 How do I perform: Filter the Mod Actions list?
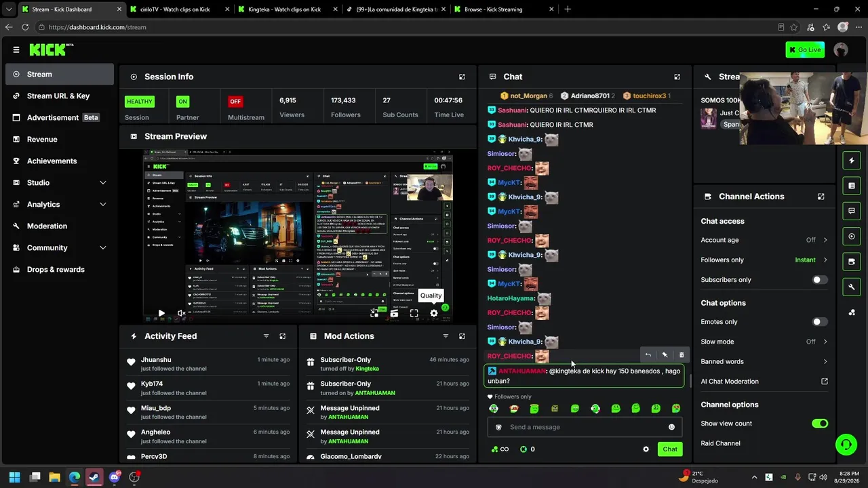coord(446,336)
